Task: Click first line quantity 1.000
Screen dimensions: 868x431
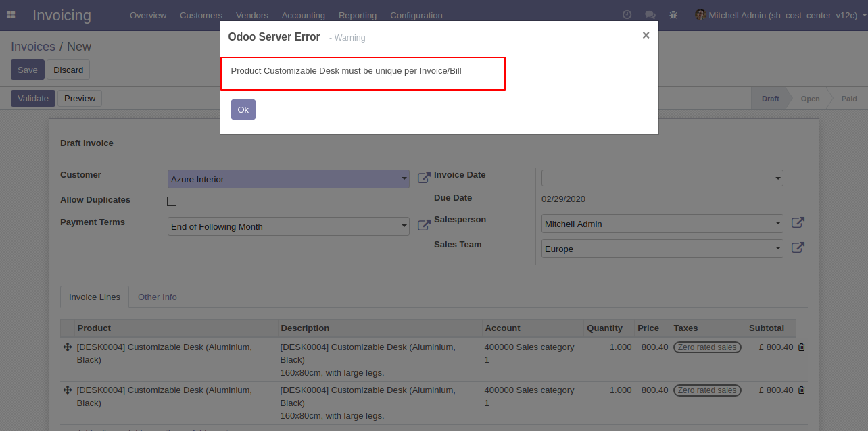Action: click(621, 347)
